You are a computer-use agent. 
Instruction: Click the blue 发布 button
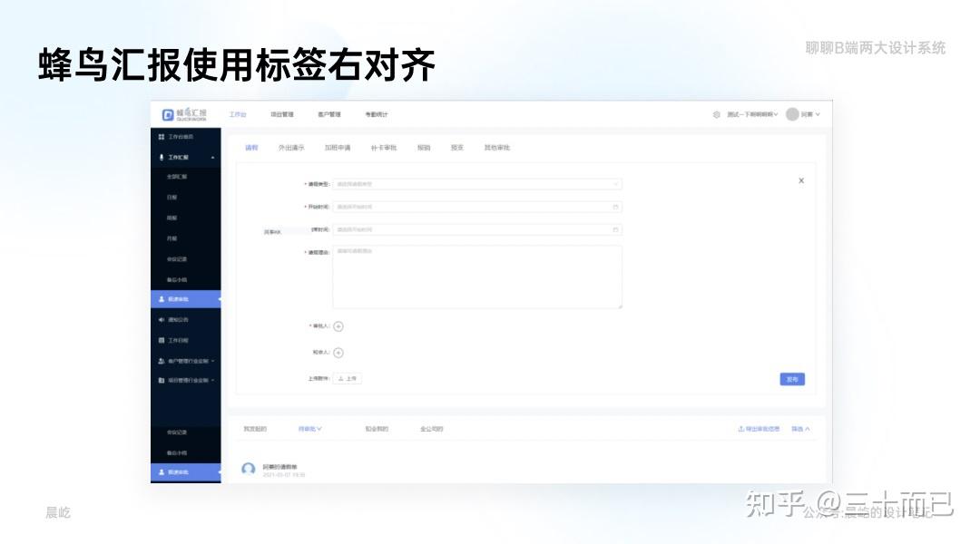coord(792,379)
